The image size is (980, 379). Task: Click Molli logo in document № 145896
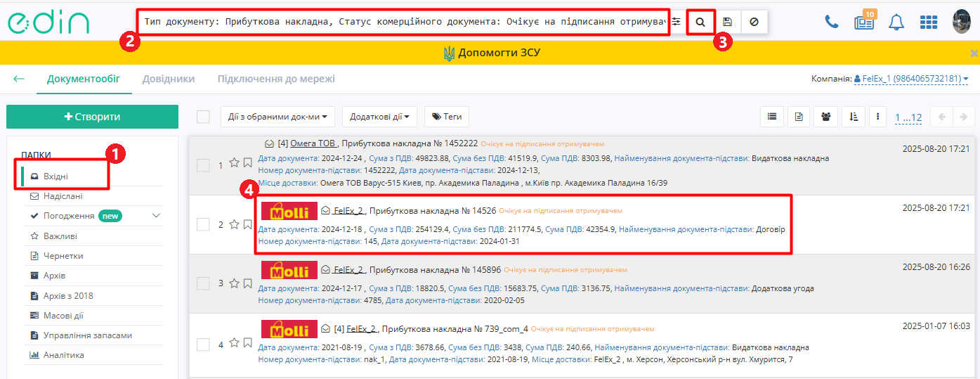click(x=289, y=270)
